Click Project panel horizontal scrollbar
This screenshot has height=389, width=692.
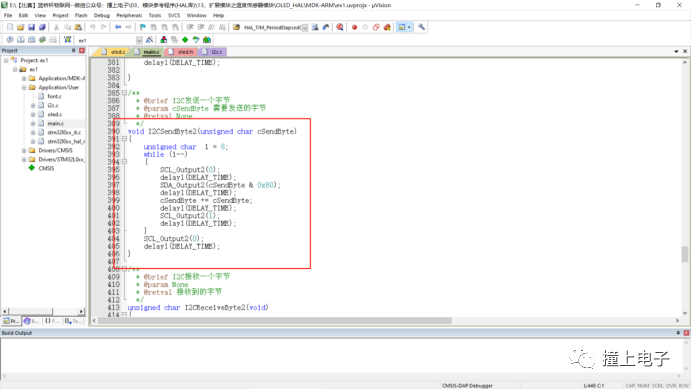31,311
